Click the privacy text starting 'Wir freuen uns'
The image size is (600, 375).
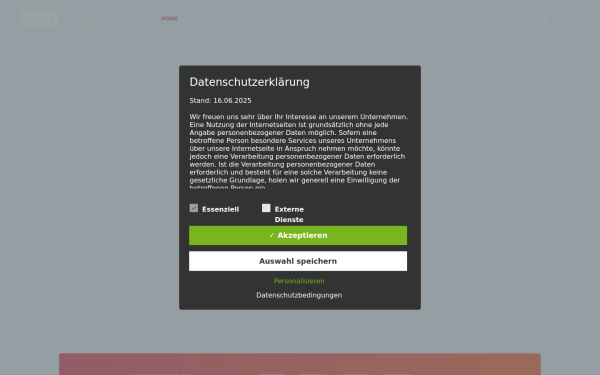tap(298, 151)
